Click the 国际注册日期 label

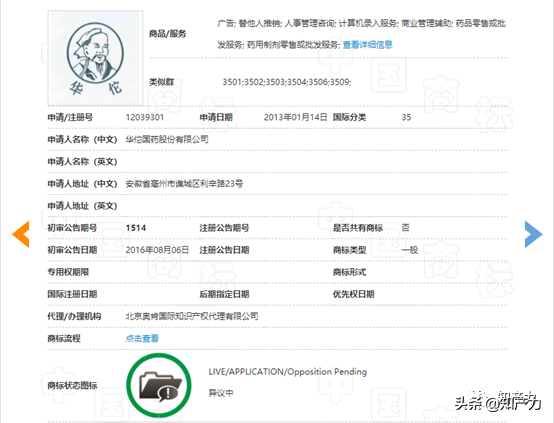(72, 294)
